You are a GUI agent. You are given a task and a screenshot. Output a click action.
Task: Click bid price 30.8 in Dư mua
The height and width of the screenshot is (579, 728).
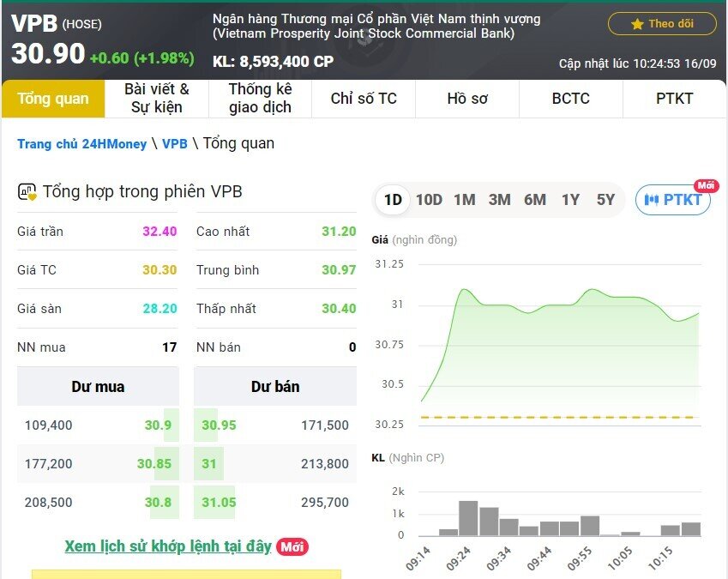pos(158,502)
